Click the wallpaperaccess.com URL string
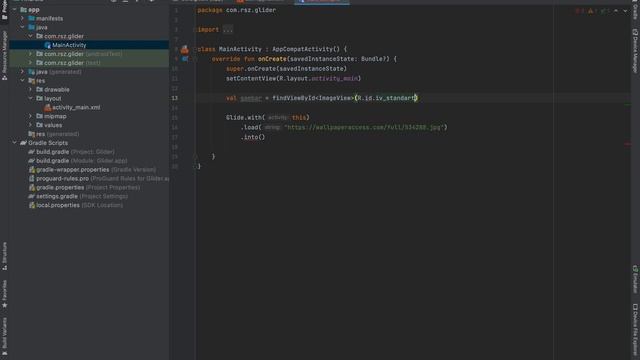Image resolution: width=640 pixels, height=360 pixels. (x=364, y=128)
